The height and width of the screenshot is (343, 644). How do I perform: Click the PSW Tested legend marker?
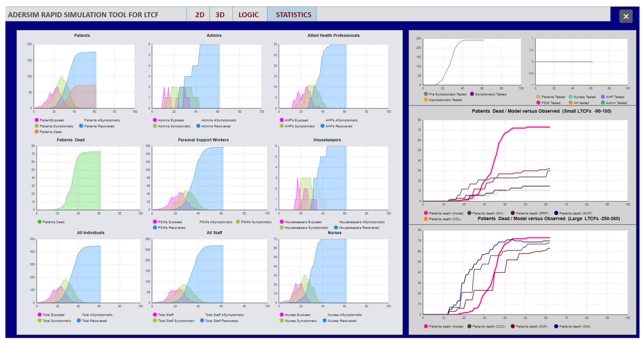538,103
